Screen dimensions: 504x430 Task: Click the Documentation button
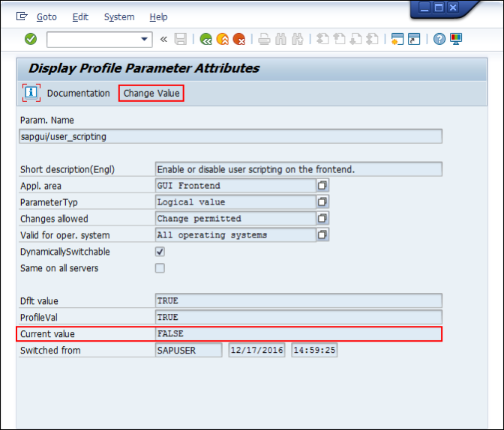[x=79, y=93]
